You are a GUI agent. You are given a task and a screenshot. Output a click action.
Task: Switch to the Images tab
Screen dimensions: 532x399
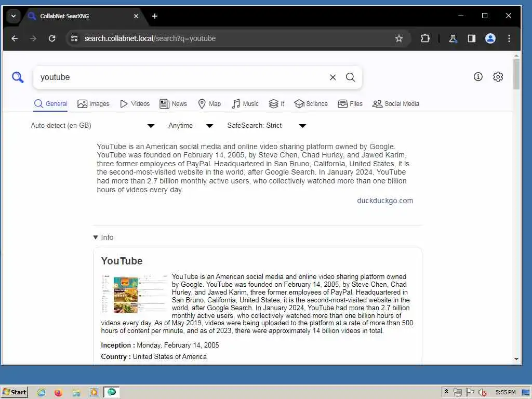coord(94,104)
